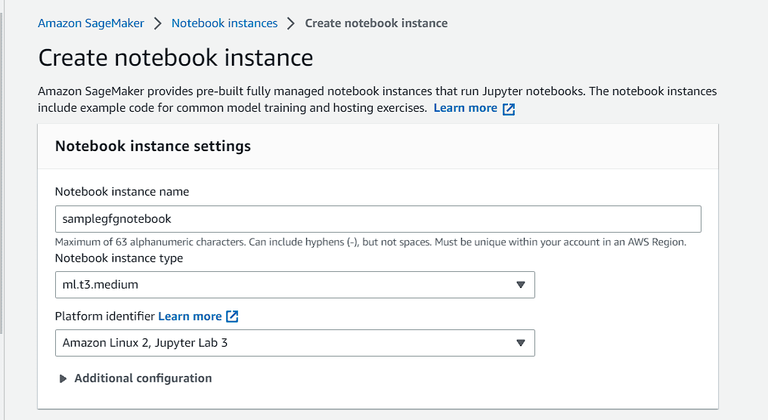Click the Notebook instance type label
The height and width of the screenshot is (420, 768).
click(118, 258)
